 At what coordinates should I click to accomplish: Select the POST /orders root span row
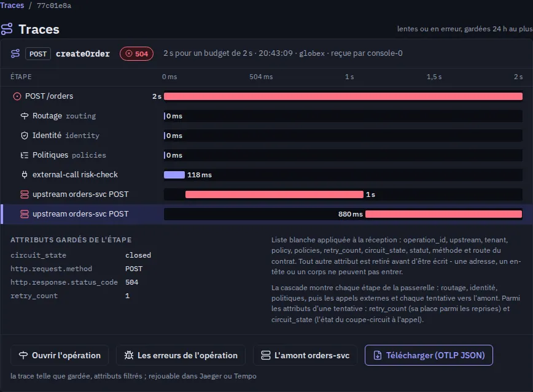(x=266, y=96)
